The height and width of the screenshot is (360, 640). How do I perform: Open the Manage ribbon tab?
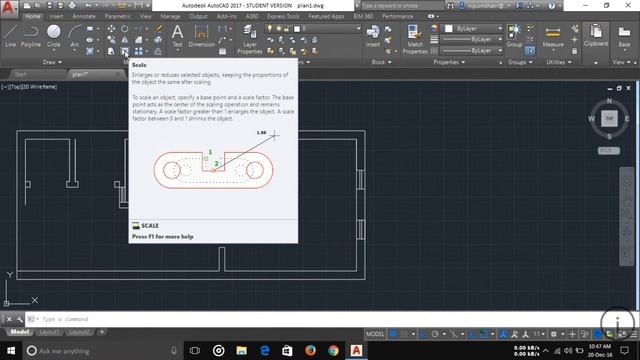pyautogui.click(x=170, y=16)
